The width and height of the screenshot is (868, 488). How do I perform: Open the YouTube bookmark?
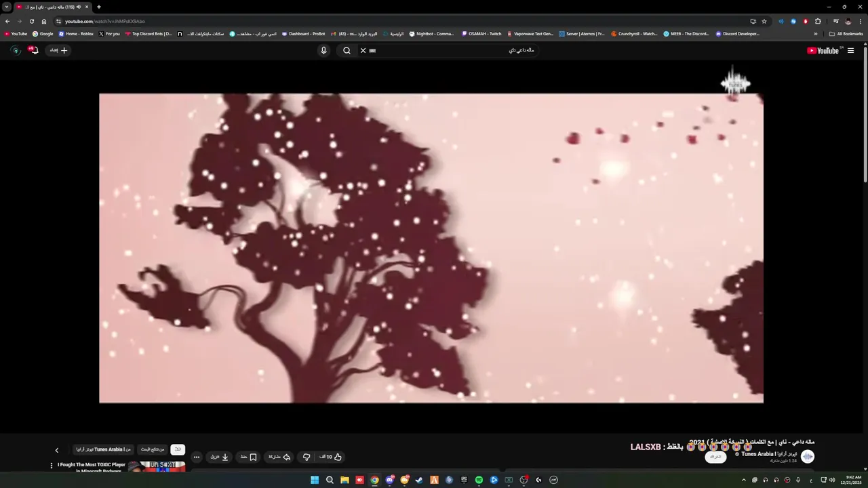[16, 33]
